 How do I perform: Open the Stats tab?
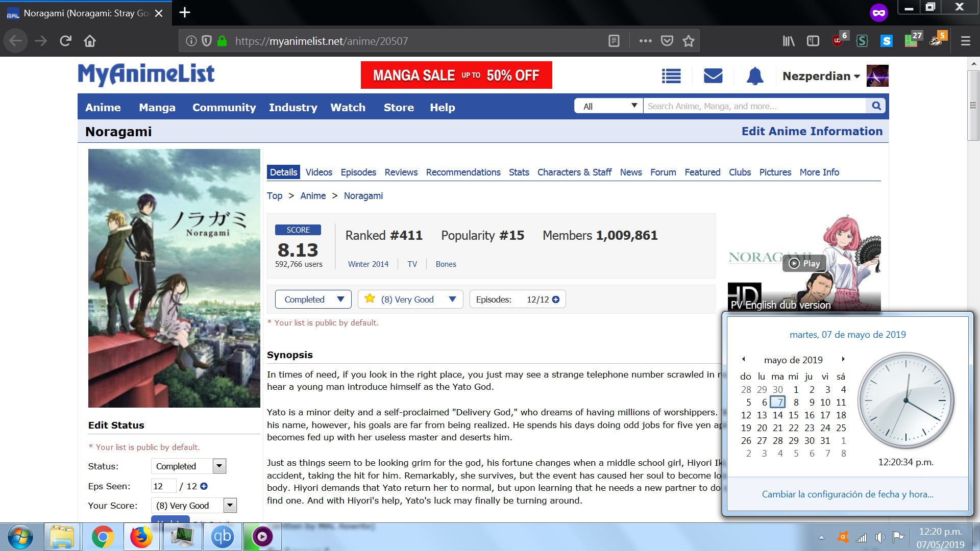coord(519,172)
